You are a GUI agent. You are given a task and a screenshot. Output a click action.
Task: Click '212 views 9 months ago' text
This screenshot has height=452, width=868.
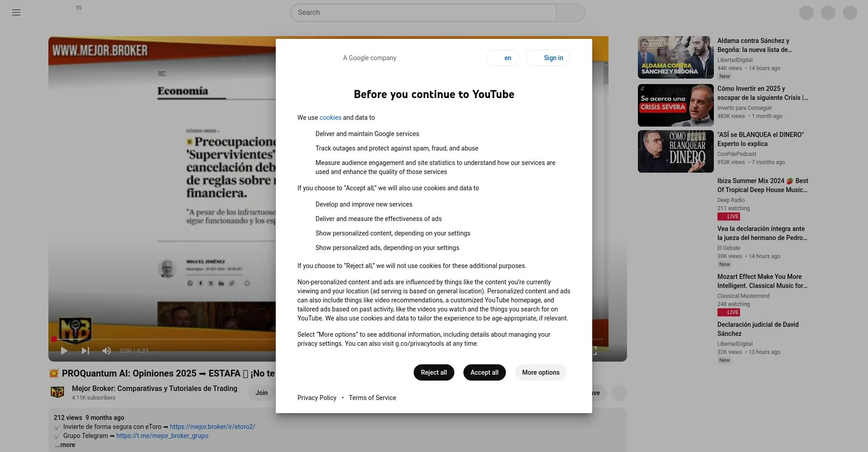pos(89,418)
